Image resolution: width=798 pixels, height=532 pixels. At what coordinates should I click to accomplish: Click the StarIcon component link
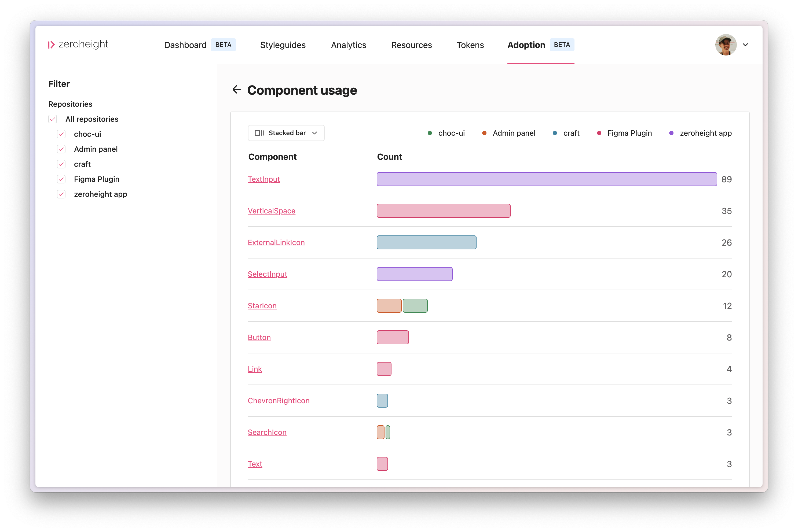pyautogui.click(x=262, y=306)
